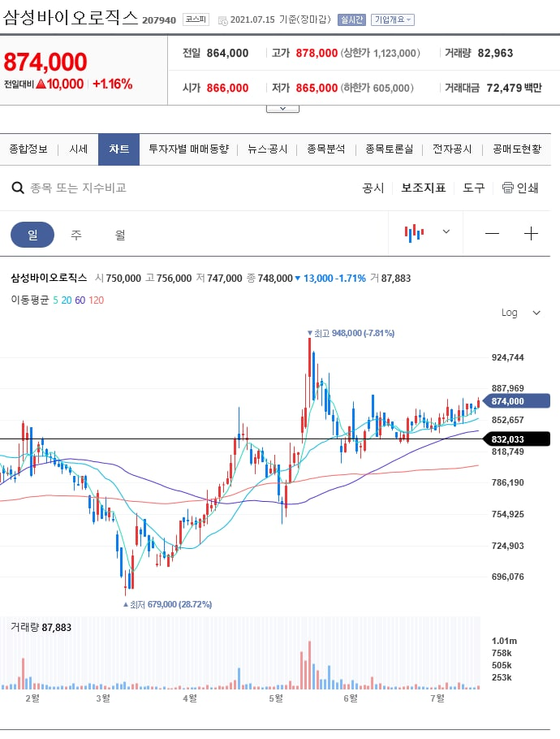Screen dimensions: 560x739
Task: Click the 최고 948,000 high marker
Action: 351,333
